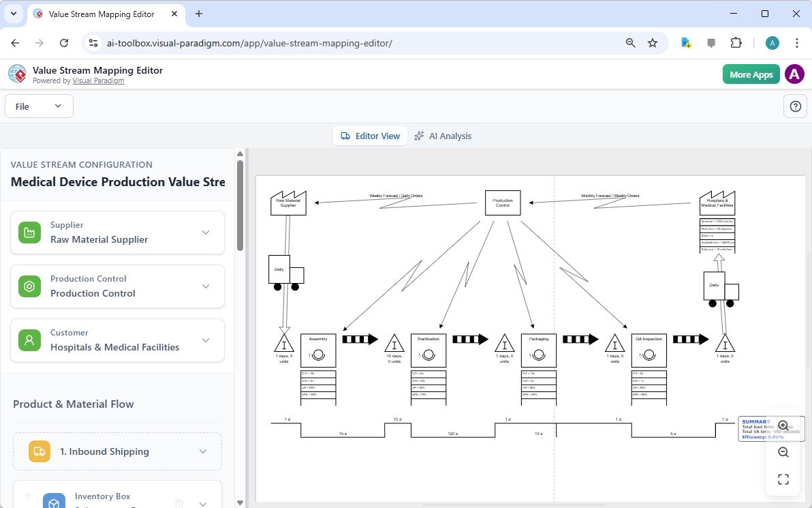Viewport: 812px width, 508px height.
Task: Zoom in on the value stream diagram
Action: pos(783,425)
